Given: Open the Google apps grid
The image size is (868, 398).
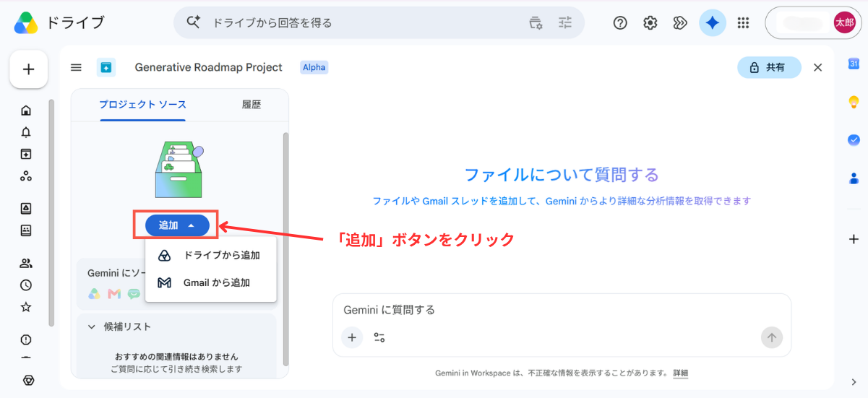Looking at the screenshot, I should [x=743, y=22].
